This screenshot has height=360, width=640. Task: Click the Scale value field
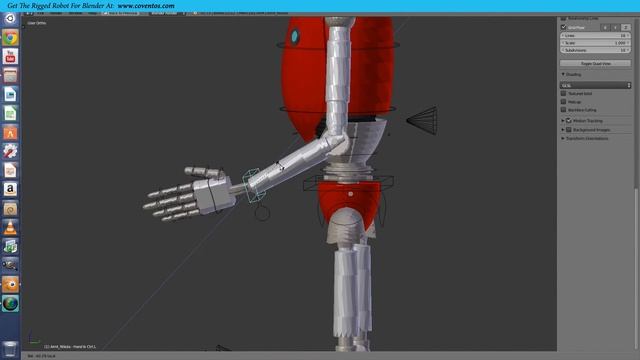596,43
